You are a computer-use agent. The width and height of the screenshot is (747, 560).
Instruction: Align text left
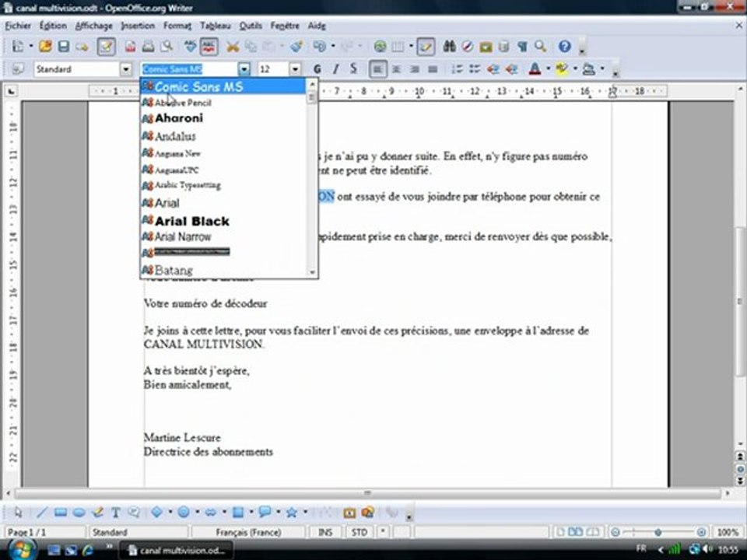pyautogui.click(x=378, y=69)
